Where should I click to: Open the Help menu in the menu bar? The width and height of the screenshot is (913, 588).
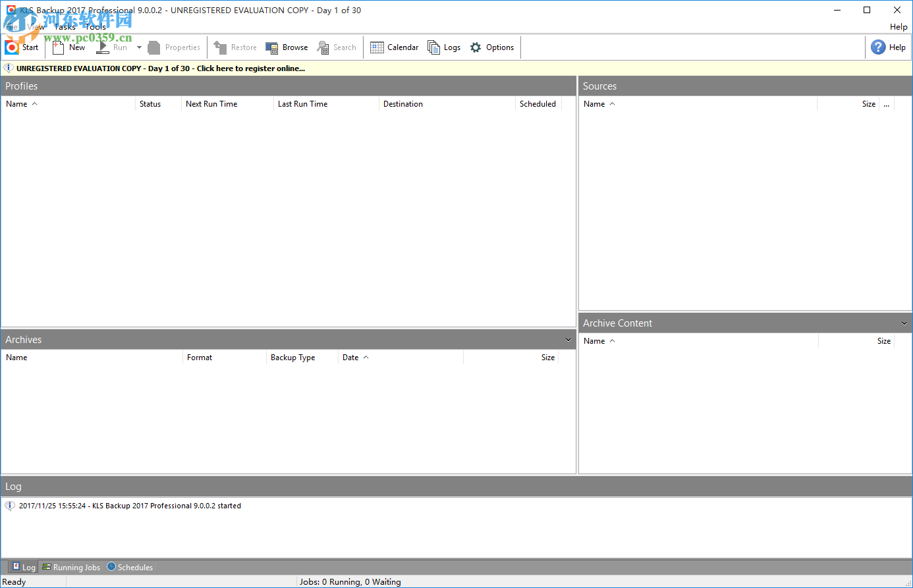pyautogui.click(x=899, y=27)
